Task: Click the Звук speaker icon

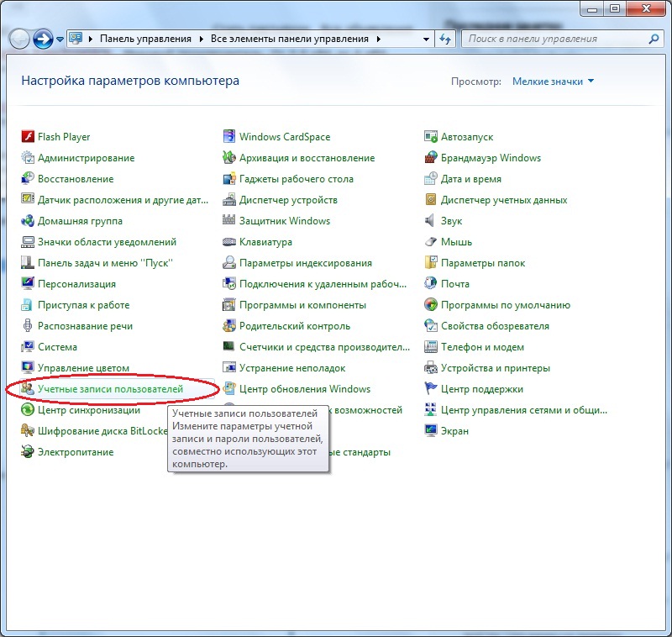Action: tap(430, 221)
